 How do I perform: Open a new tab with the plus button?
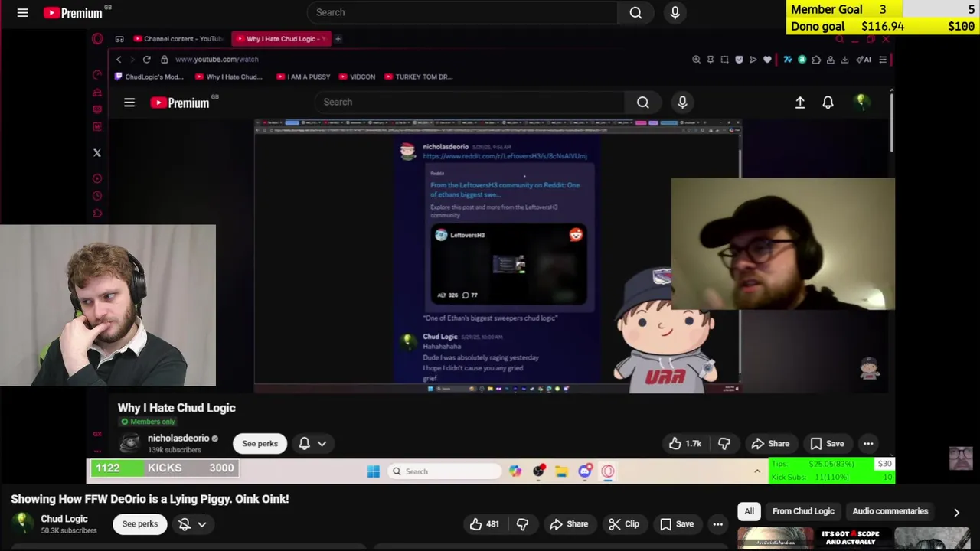338,39
